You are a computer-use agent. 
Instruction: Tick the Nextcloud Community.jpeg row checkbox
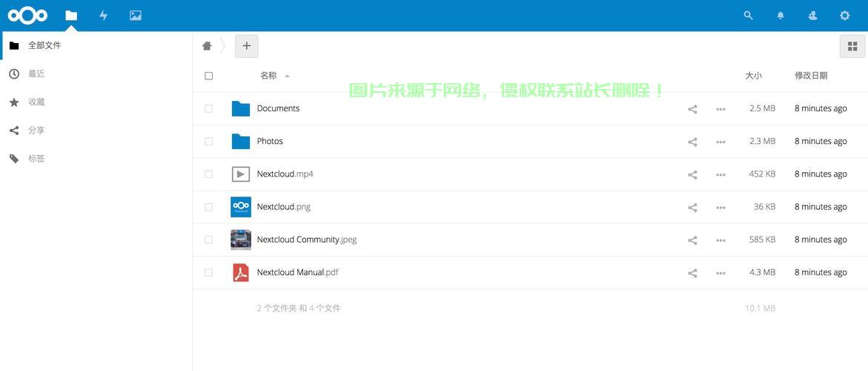(x=209, y=239)
